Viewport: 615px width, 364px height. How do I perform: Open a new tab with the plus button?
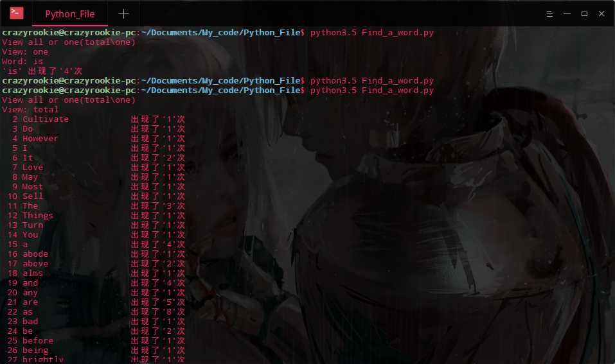pyautogui.click(x=123, y=14)
